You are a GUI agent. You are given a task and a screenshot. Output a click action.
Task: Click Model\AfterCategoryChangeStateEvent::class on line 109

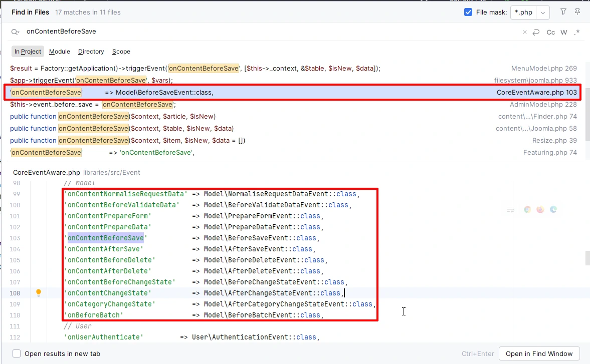(x=288, y=304)
